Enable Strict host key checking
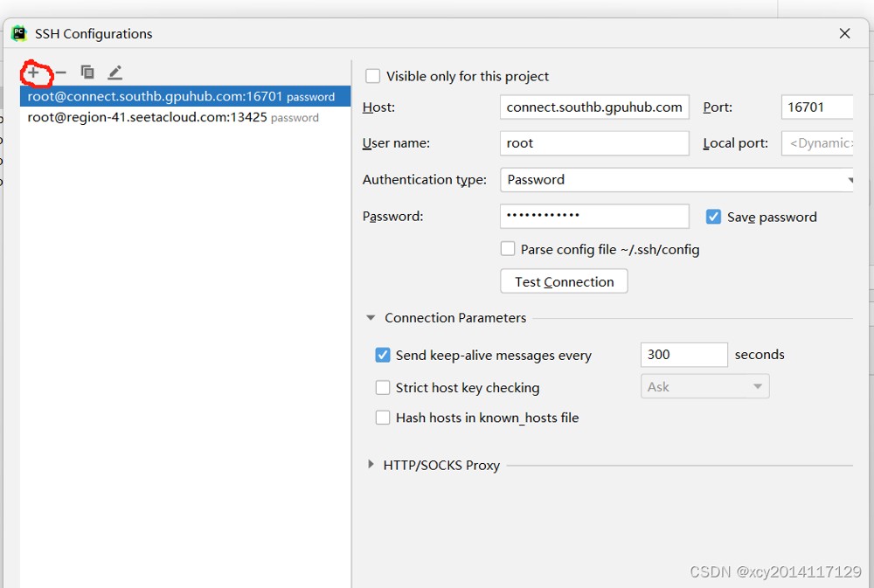874x588 pixels. [x=383, y=387]
